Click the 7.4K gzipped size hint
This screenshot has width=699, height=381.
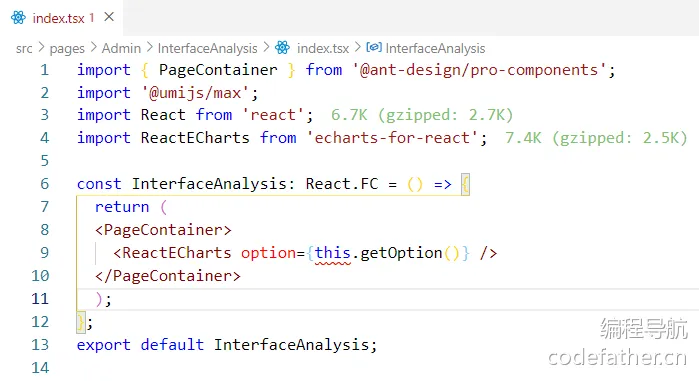coord(596,138)
